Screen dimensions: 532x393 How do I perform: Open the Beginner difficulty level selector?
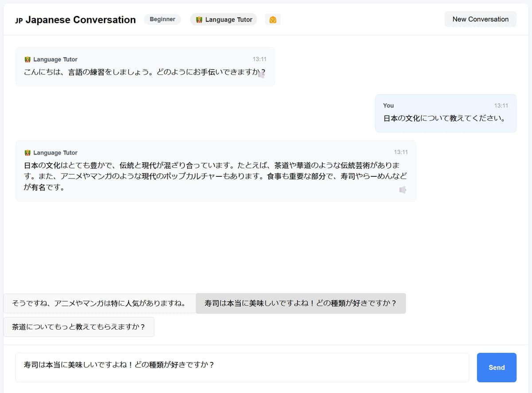(x=162, y=19)
